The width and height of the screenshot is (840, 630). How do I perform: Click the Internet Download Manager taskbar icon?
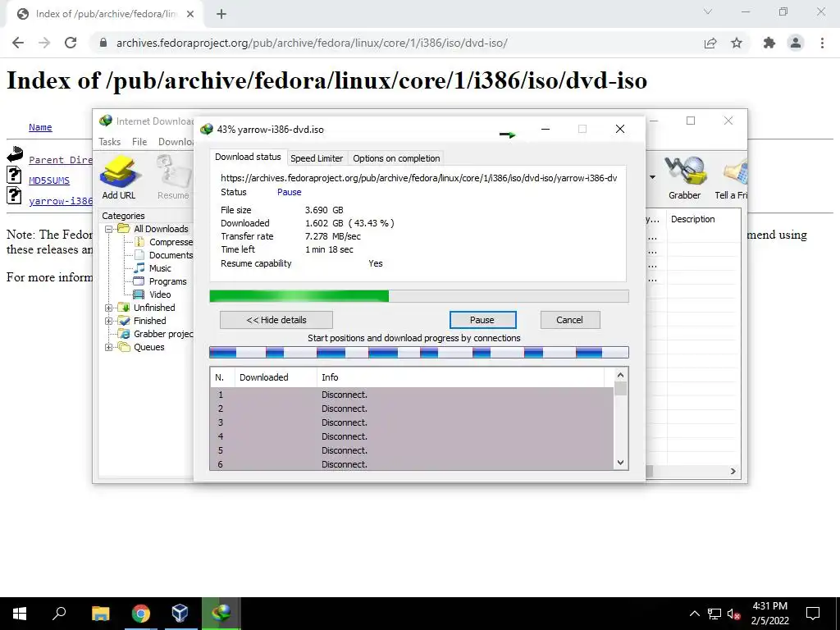221,614
